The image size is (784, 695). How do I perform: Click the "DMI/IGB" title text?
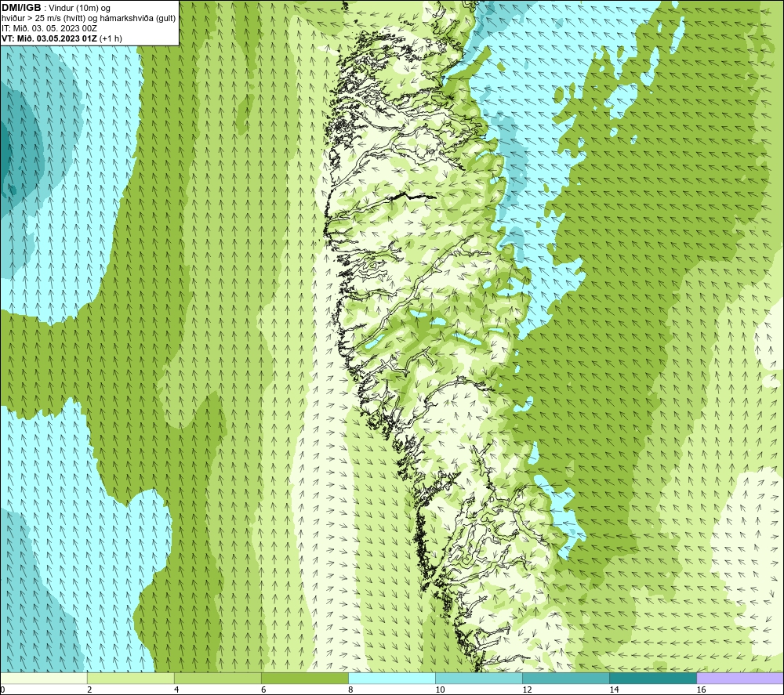21,8
